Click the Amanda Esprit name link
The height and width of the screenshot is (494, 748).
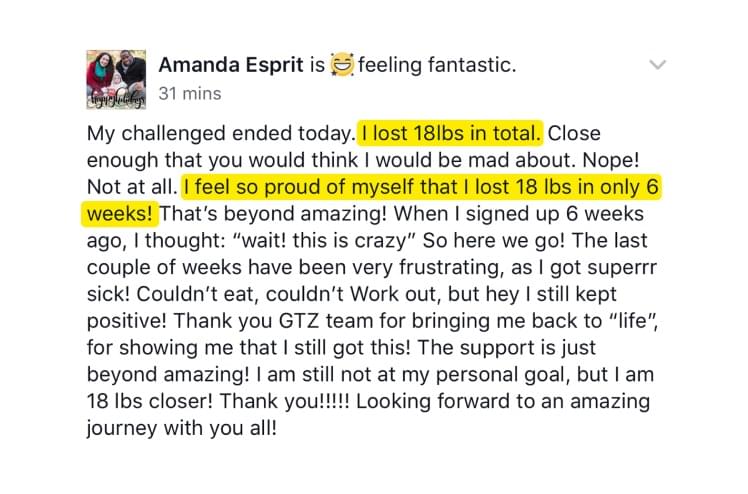point(230,66)
